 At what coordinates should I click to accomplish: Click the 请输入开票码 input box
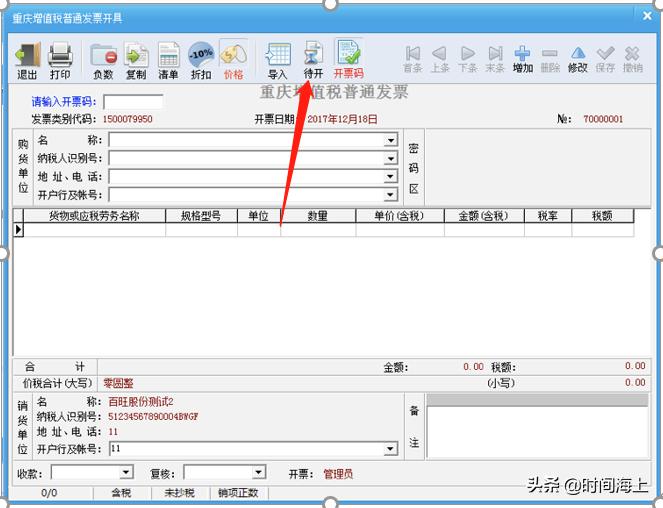point(133,102)
